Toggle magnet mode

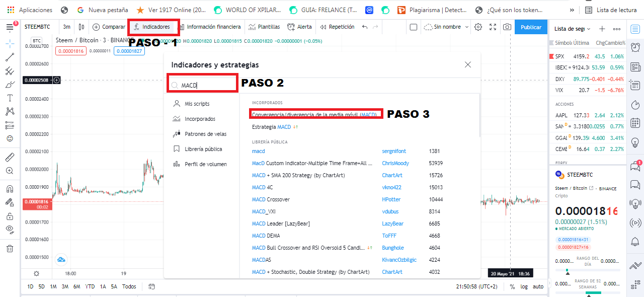10,189
